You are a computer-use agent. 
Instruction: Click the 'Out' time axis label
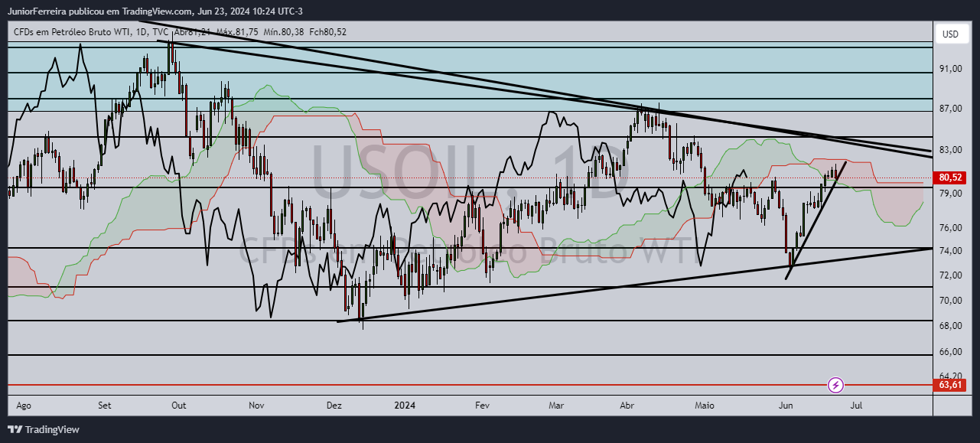179,406
